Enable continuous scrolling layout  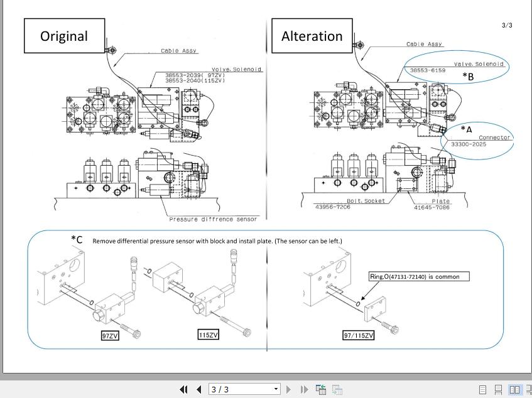point(497,389)
